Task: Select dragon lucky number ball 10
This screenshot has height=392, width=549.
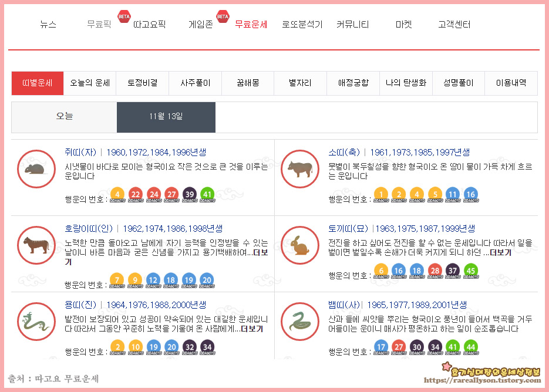Action: click(136, 347)
